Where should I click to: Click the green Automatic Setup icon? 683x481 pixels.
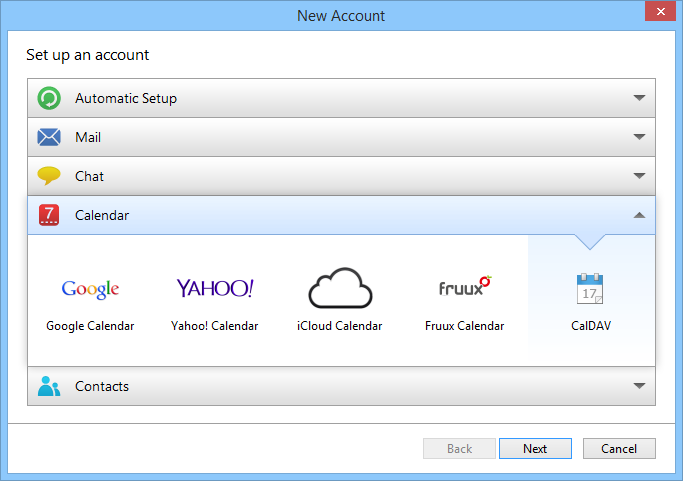[49, 98]
